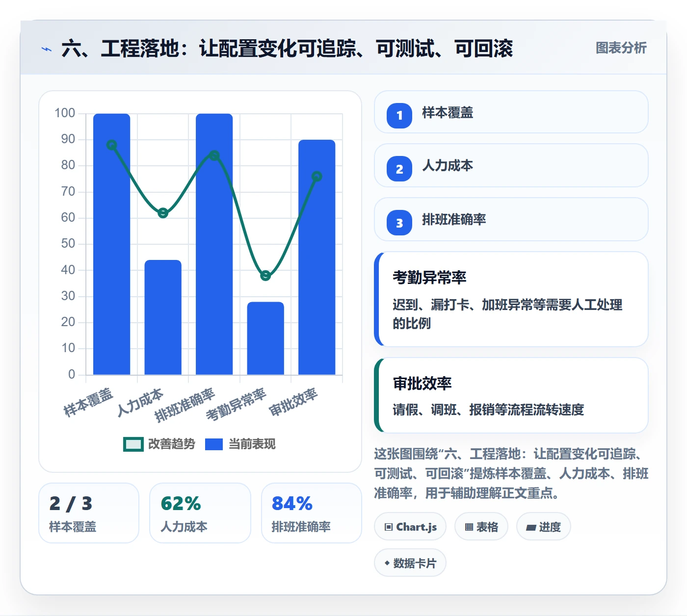Click the 排班准确率 x-axis label
This screenshot has width=687, height=616.
(185, 405)
